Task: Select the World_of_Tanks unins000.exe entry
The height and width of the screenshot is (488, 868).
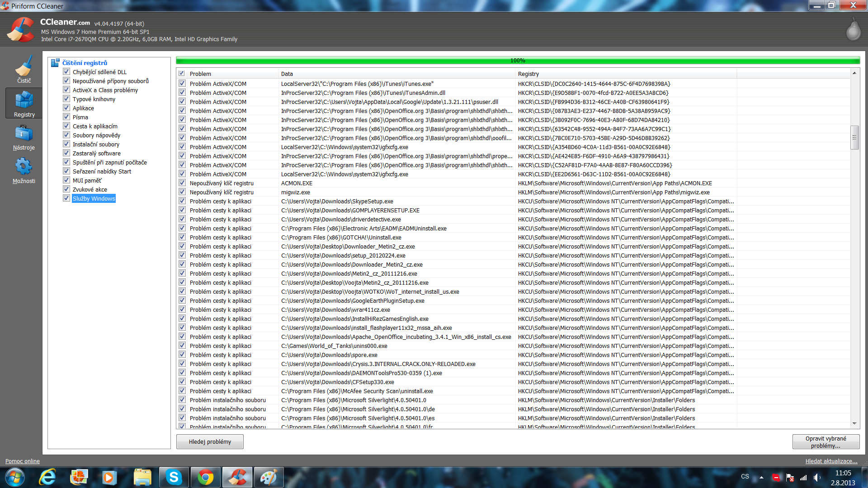Action: (334, 346)
